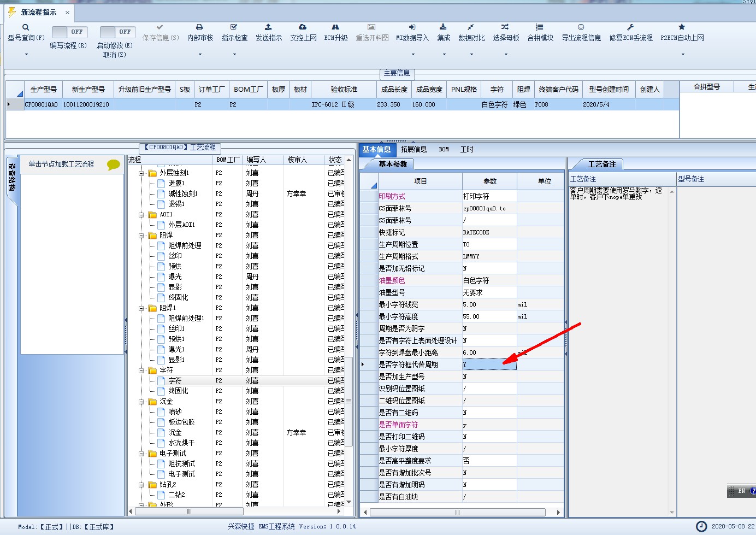Screen dimensions: 756x535
Task: Click the clock icon in status bar
Action: click(x=701, y=526)
